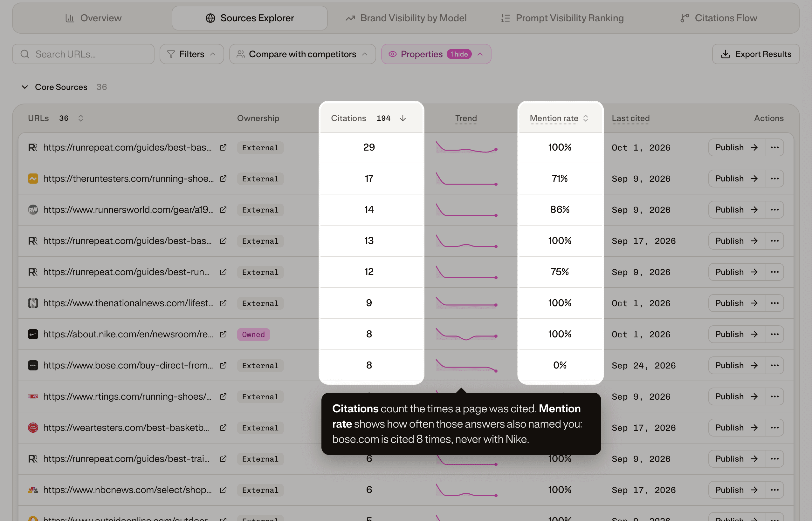The image size is (812, 521).
Task: Open external link icon for runnersworld.com row
Action: (x=223, y=210)
